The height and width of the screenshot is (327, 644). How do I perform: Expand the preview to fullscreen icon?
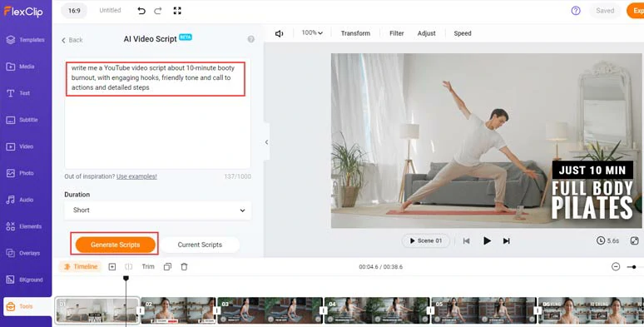635,240
